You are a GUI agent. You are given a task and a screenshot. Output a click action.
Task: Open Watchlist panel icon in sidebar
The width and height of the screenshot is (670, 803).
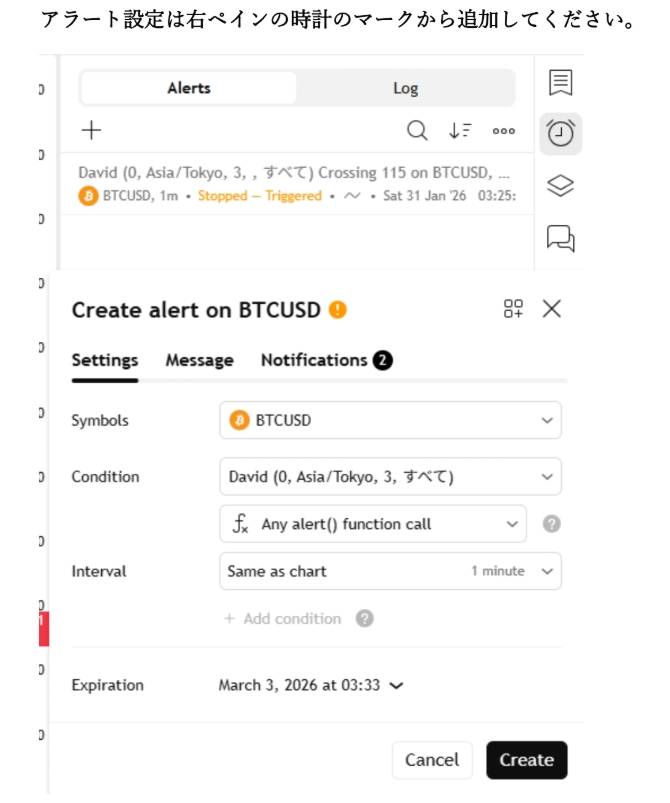(561, 83)
